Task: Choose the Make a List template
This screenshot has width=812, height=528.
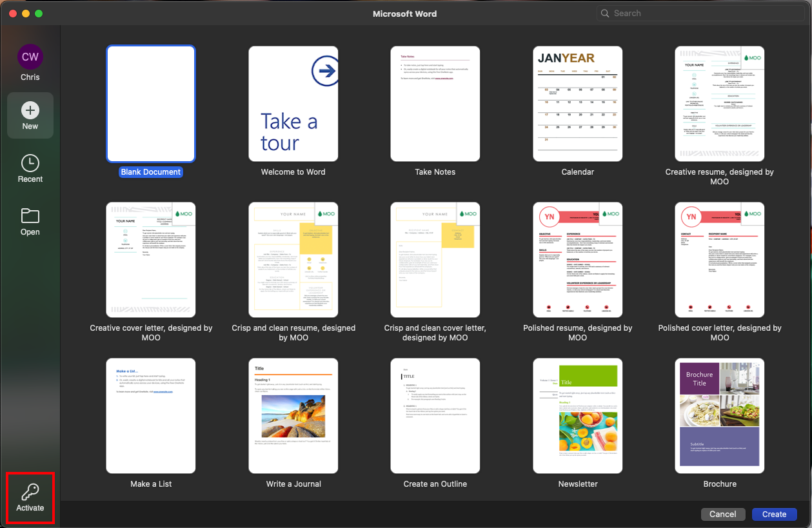Action: (151, 416)
